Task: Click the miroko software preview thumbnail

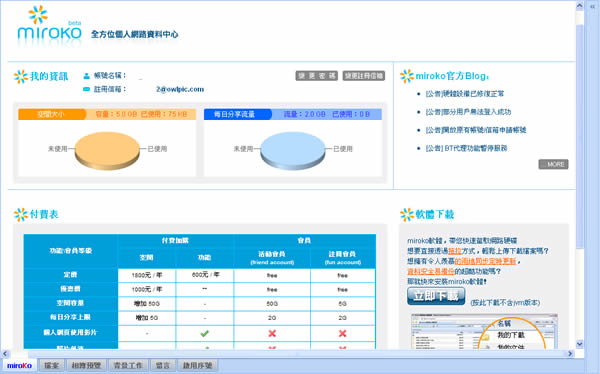Action: (x=484, y=332)
